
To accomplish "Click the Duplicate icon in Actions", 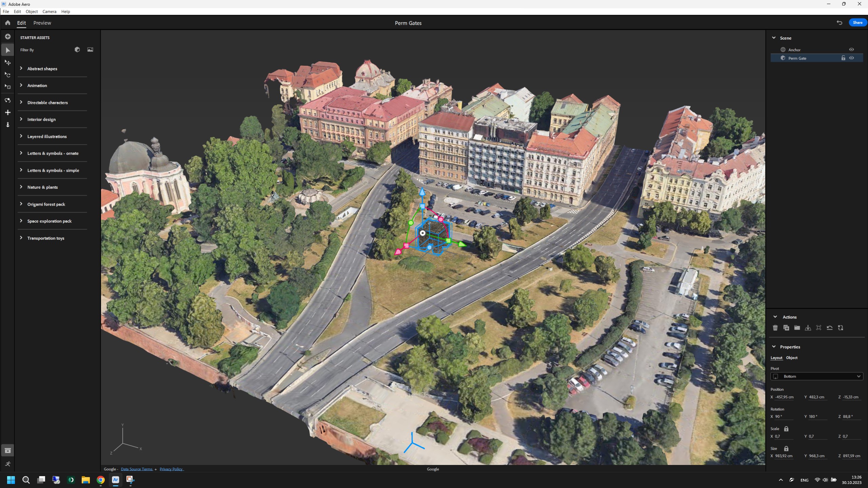I will click(786, 328).
